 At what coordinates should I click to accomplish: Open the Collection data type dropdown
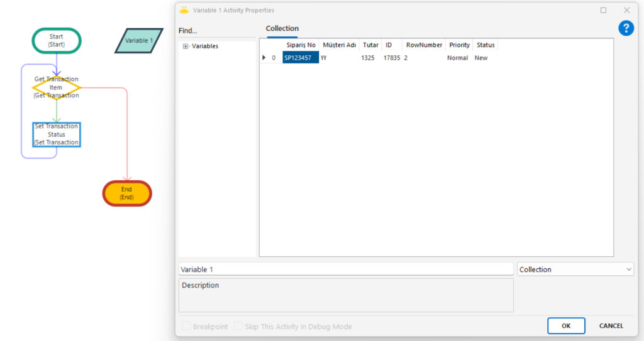575,269
